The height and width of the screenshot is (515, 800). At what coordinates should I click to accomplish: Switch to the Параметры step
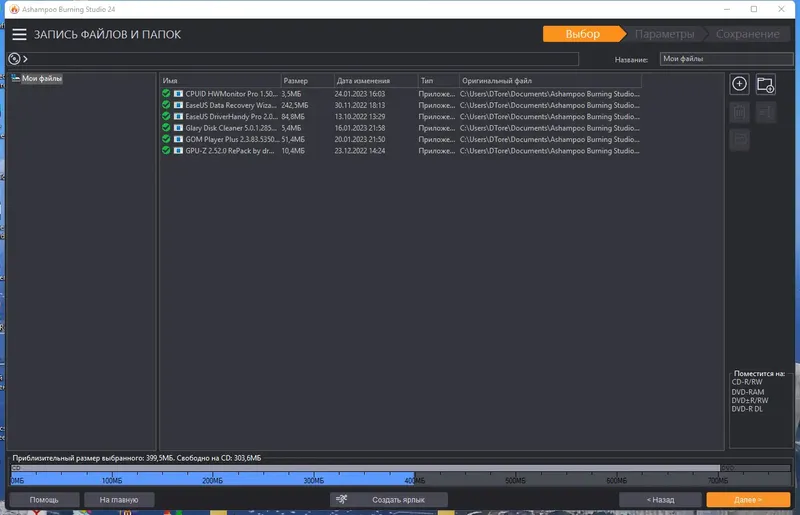pyautogui.click(x=664, y=34)
